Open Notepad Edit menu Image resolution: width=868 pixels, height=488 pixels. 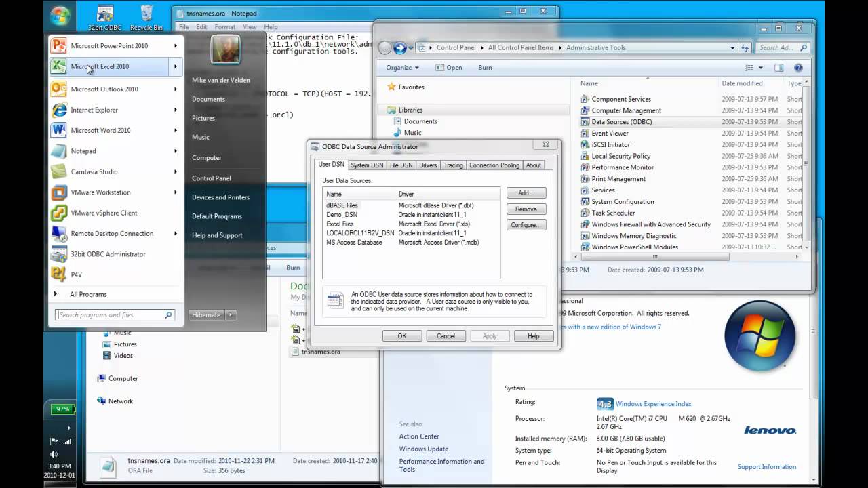(x=202, y=27)
